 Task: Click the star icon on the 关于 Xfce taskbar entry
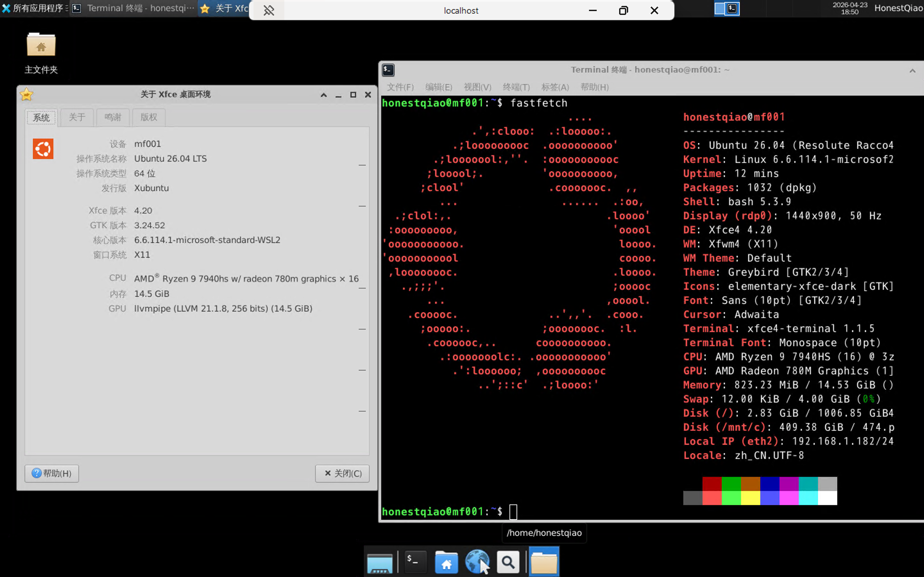pos(205,8)
